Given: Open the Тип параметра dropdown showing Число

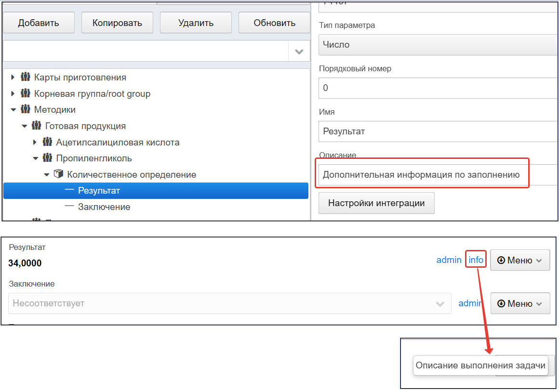Looking at the screenshot, I should click(x=439, y=45).
